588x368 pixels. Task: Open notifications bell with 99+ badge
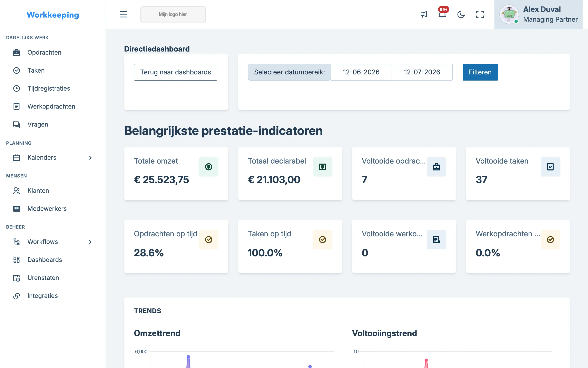coord(442,14)
